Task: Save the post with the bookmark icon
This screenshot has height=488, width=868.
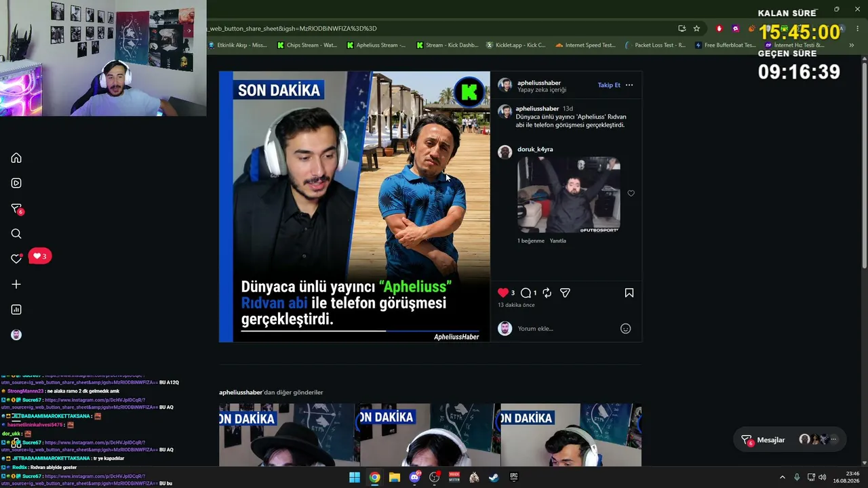Action: [x=629, y=293]
